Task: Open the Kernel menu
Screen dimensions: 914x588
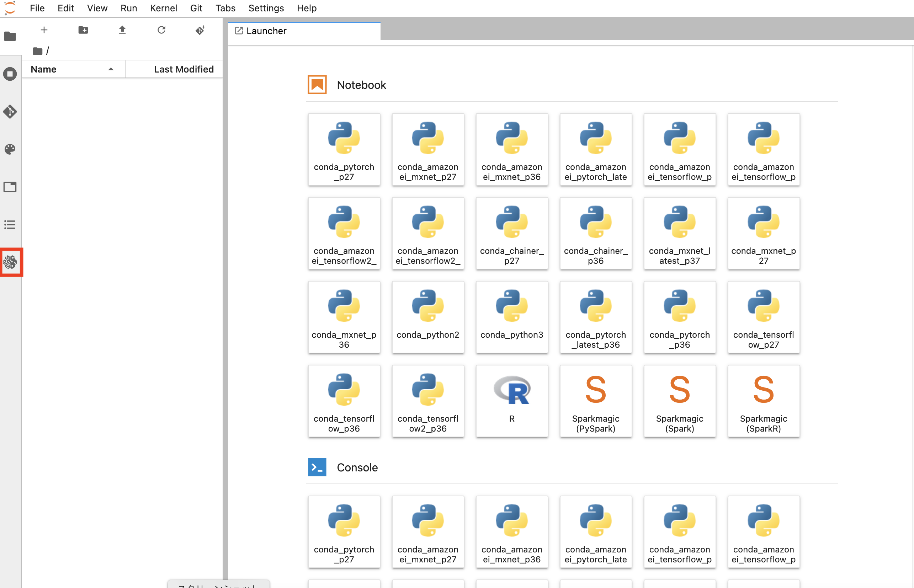Action: tap(163, 8)
